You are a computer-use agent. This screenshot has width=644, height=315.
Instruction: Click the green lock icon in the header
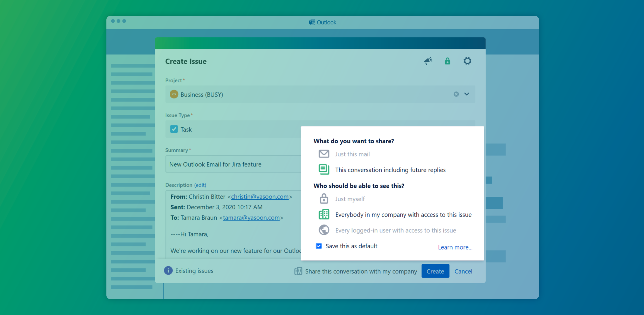(x=447, y=61)
